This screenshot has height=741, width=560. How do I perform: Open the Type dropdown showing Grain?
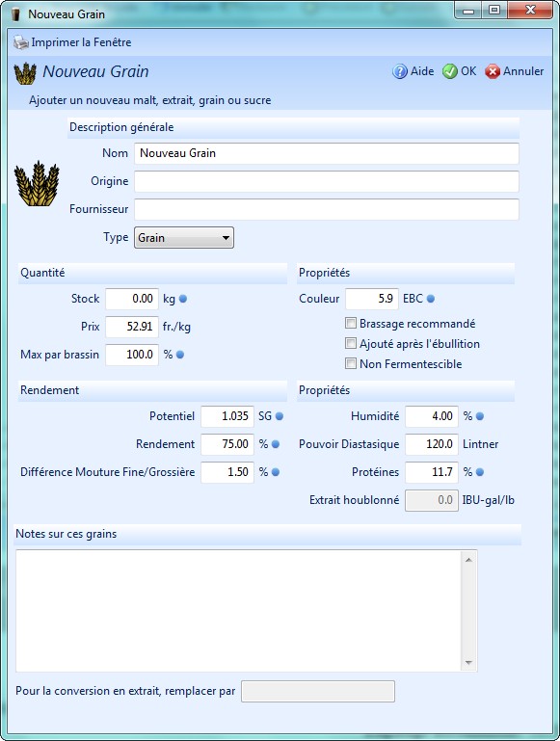pyautogui.click(x=184, y=238)
